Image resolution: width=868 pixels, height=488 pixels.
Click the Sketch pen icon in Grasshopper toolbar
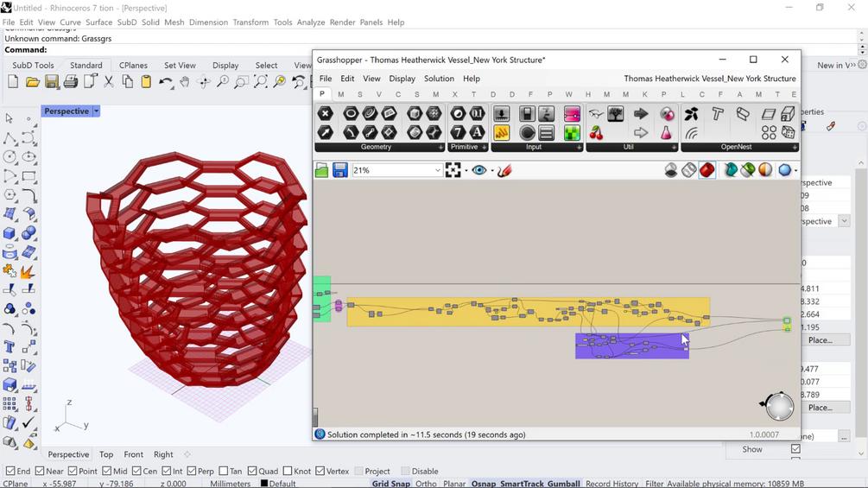point(504,170)
